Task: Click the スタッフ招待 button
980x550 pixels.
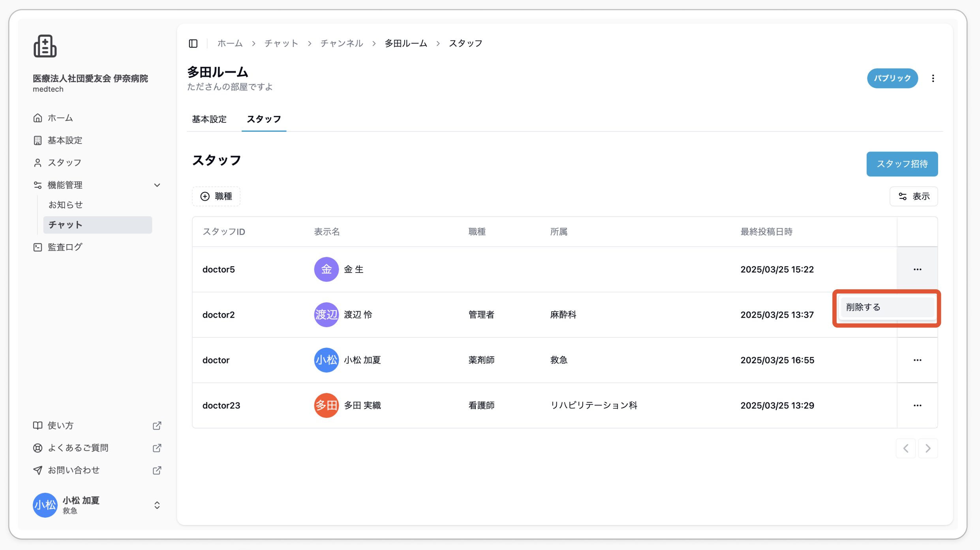Action: pyautogui.click(x=902, y=164)
